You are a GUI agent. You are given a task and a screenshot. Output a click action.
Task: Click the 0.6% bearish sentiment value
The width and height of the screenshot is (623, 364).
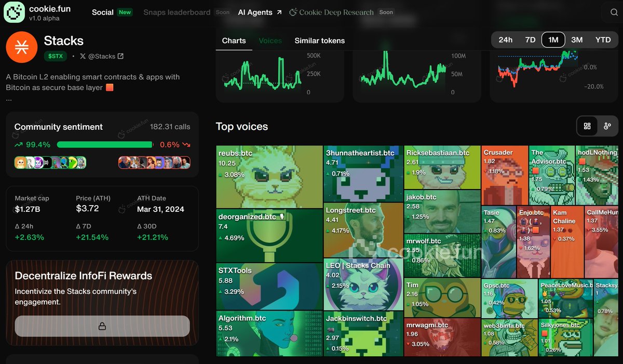tap(169, 145)
